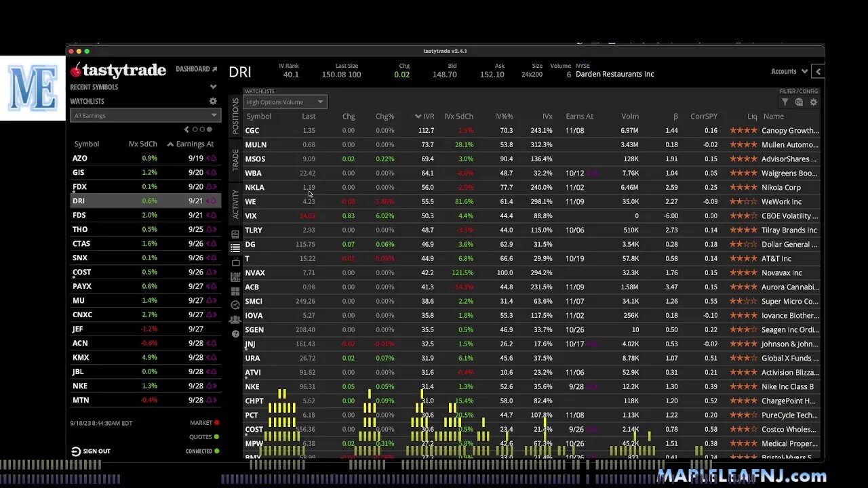Select the VIX symbol in the main table
The height and width of the screenshot is (488, 868).
coord(250,216)
